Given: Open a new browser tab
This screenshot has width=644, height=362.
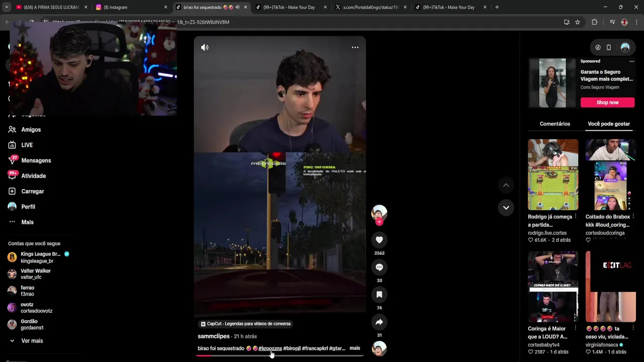Looking at the screenshot, I should coord(497,7).
